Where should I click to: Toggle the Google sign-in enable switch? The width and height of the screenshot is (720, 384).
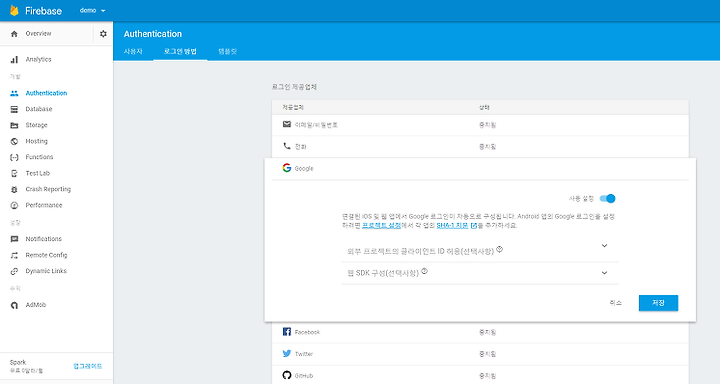[608, 198]
